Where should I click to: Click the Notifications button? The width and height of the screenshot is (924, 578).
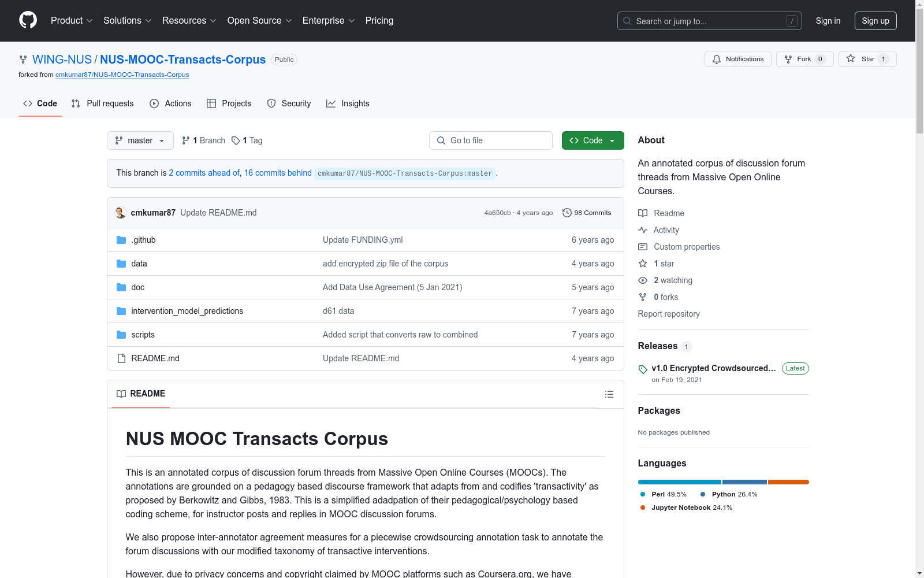tap(738, 59)
